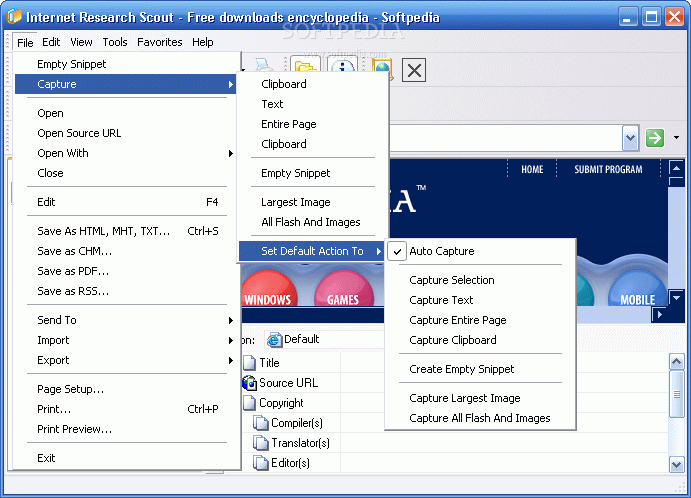The image size is (691, 498).
Task: Select All Flash And Images
Action: coord(313,222)
